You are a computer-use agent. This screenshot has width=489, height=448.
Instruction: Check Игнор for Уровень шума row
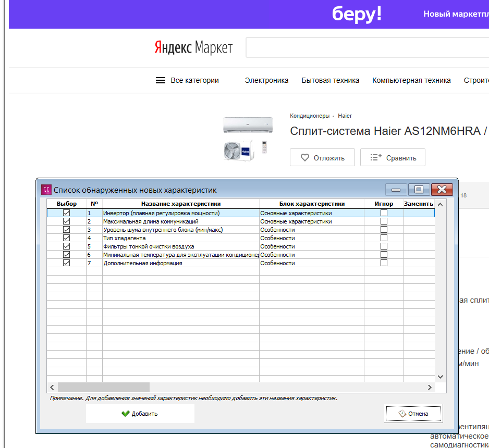(384, 230)
